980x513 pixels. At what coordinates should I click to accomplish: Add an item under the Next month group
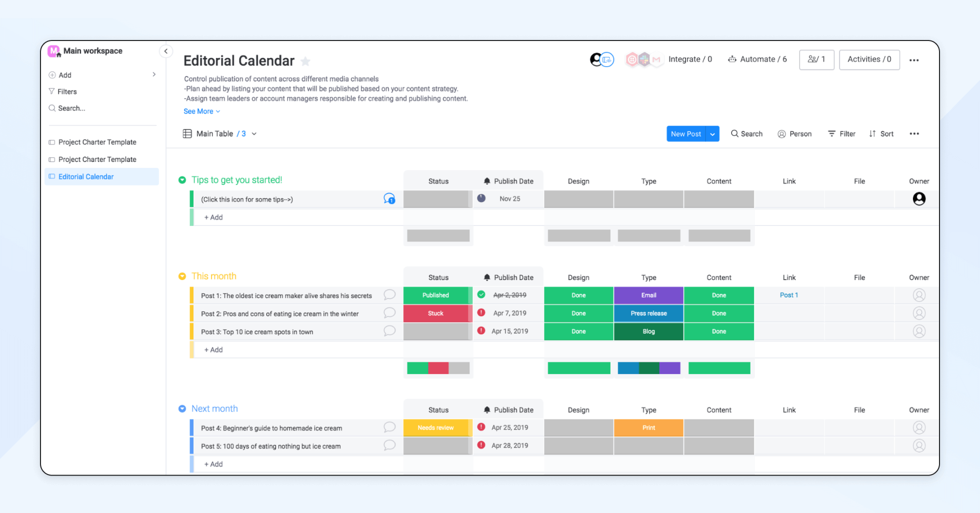pyautogui.click(x=213, y=464)
